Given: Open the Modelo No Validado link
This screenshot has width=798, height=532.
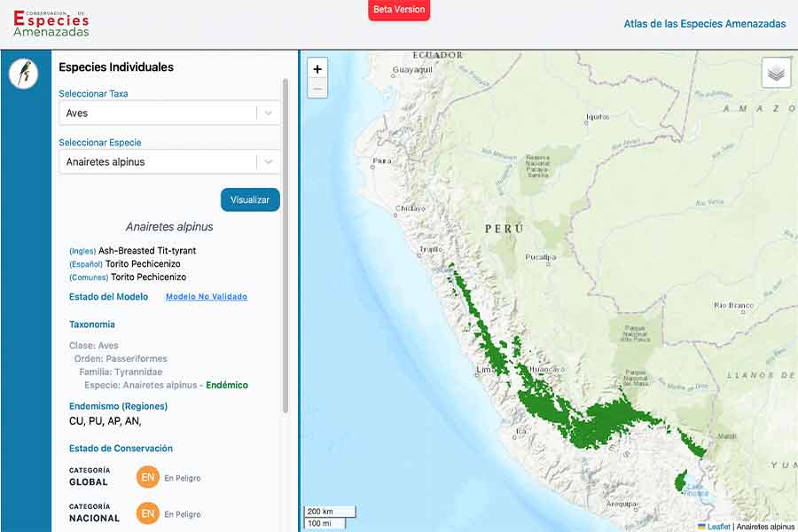Looking at the screenshot, I should point(206,296).
